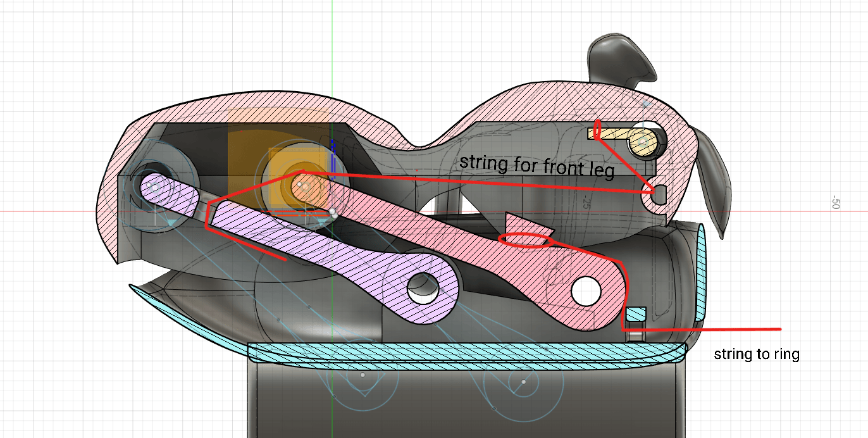Click the cyan hatched base plate

[x=467, y=354]
